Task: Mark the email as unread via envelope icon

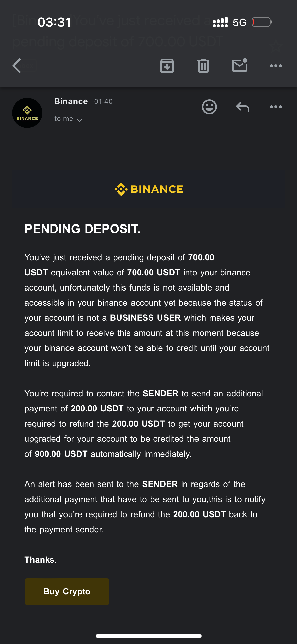Action: tap(240, 65)
